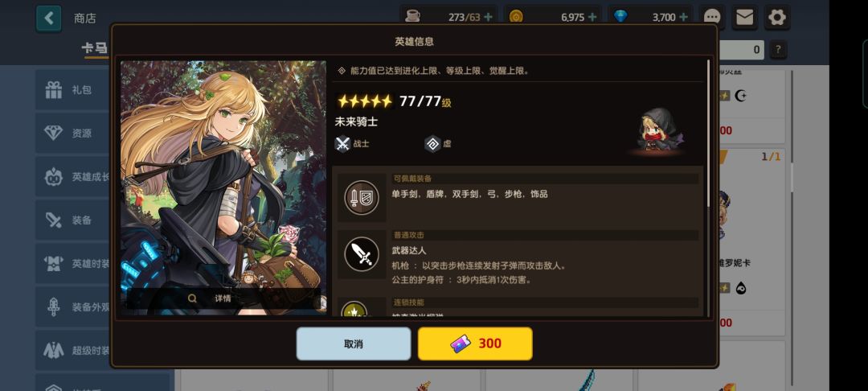Purchase hero with the 300 ticket button
The width and height of the screenshot is (868, 391).
pos(475,344)
